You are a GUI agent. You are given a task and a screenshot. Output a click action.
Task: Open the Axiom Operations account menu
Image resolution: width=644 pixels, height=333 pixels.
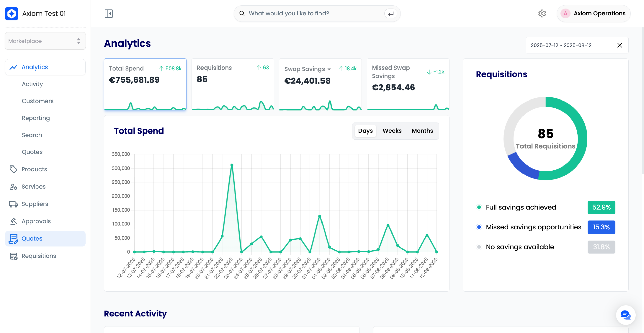pyautogui.click(x=594, y=13)
